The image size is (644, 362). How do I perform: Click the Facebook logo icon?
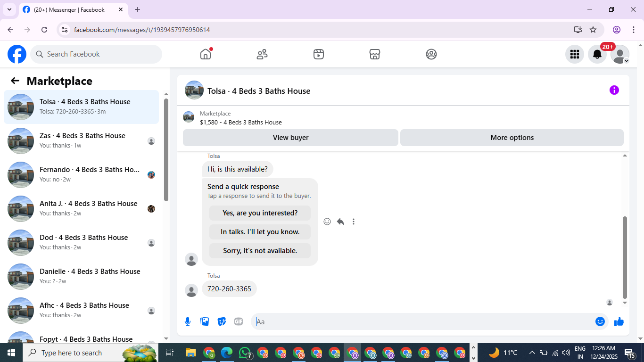pyautogui.click(x=17, y=54)
